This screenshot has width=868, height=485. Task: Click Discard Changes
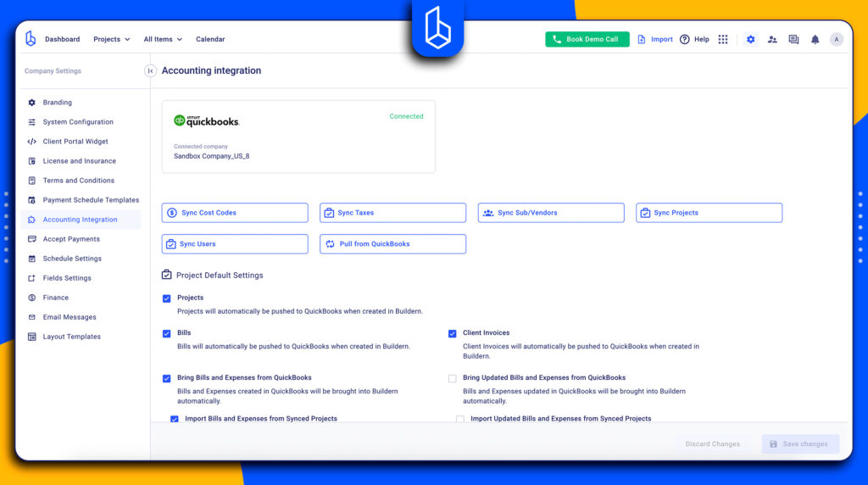(x=712, y=444)
